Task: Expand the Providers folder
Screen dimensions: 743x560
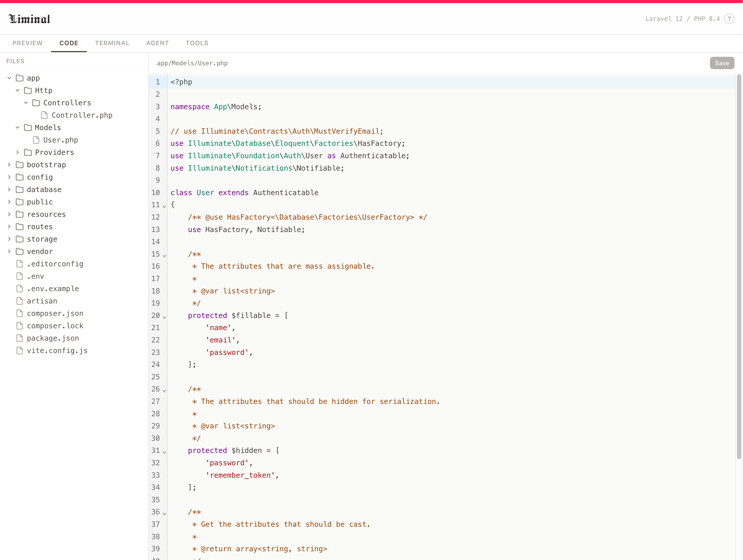Action: pyautogui.click(x=18, y=153)
